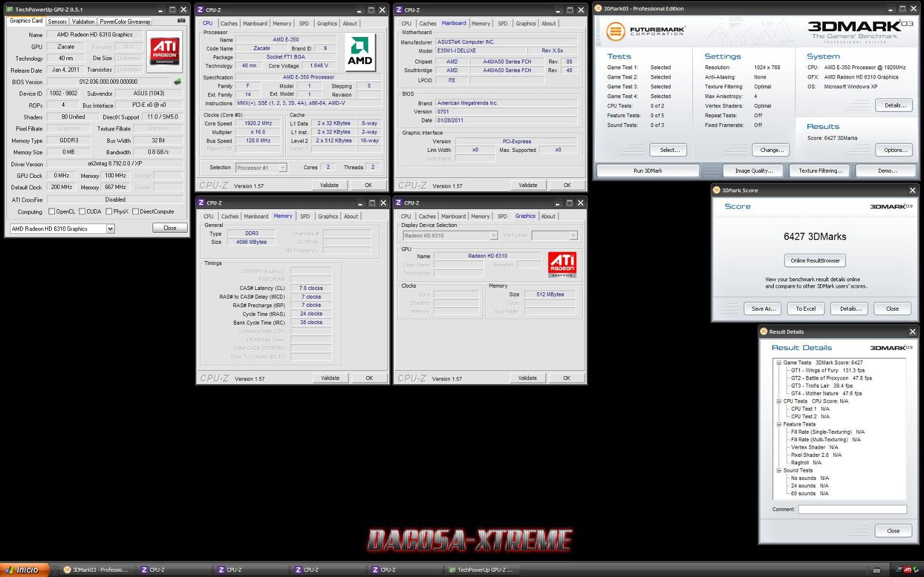Click Run 3DMark button
Screen dimensions: 924x577
[x=648, y=171]
